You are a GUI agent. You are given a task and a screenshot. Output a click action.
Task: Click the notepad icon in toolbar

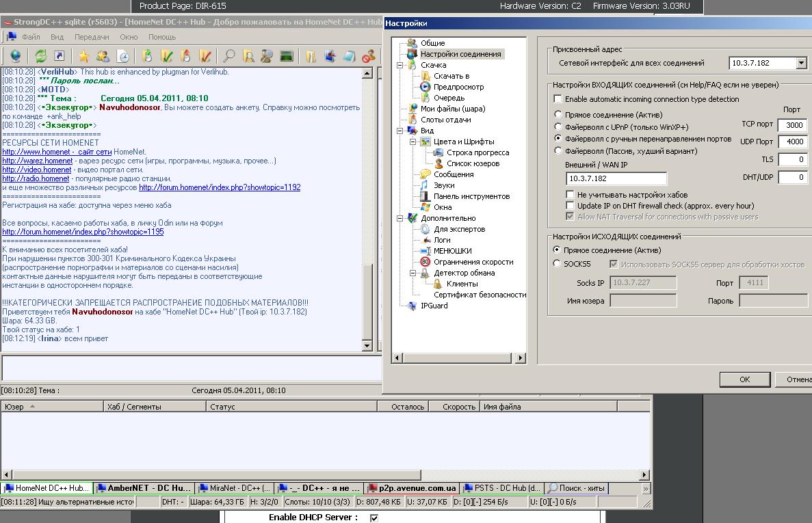349,56
